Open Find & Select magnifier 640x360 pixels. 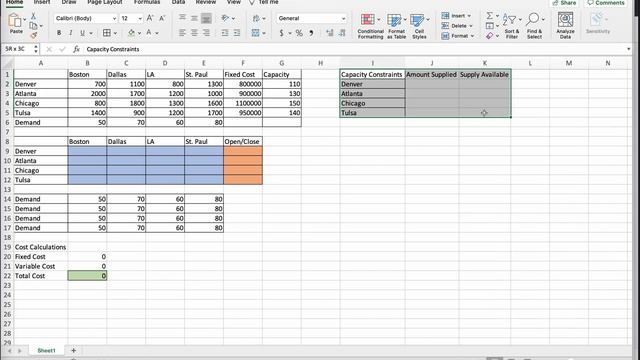point(534,25)
